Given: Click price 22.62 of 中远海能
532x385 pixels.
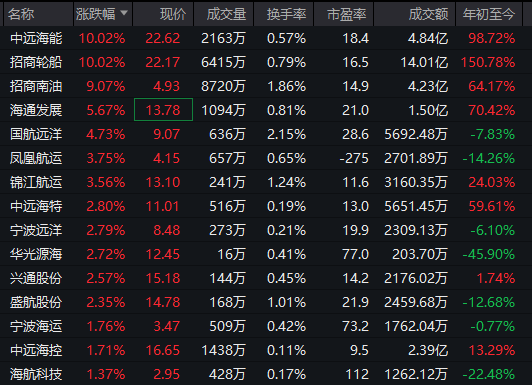Looking at the screenshot, I should 163,38.
